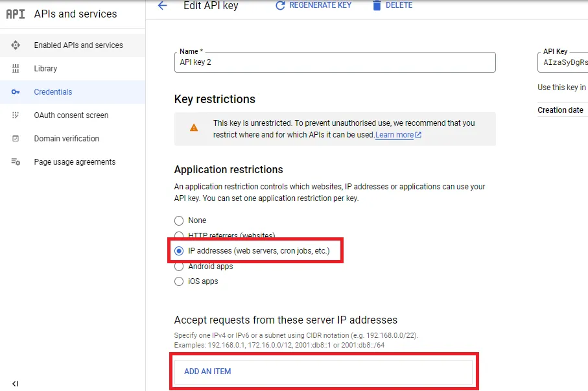Select the Enabled APIs and services compass icon
The image size is (588, 391).
point(14,45)
